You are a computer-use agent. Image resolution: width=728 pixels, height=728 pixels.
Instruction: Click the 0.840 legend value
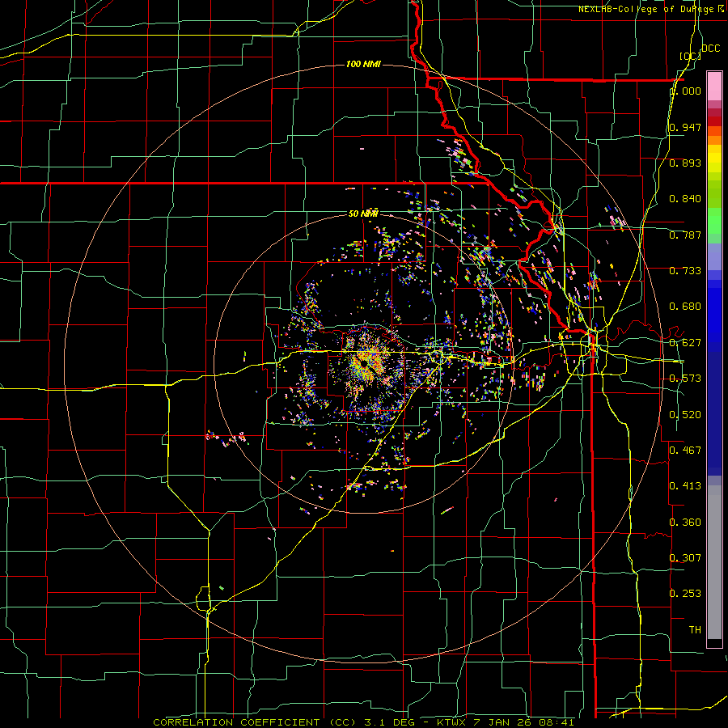685,199
